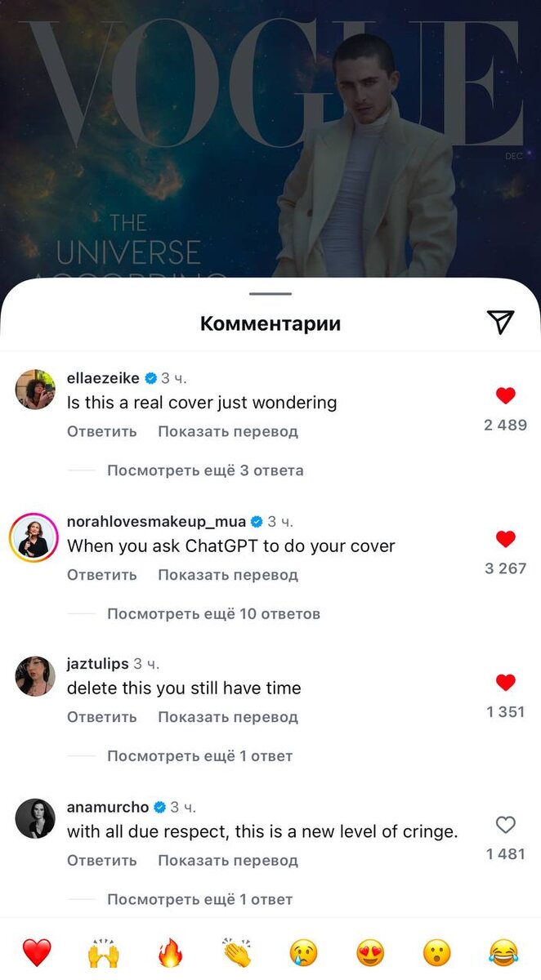Open ellaezeike username link
Screen dimensions: 541x980
pos(103,378)
